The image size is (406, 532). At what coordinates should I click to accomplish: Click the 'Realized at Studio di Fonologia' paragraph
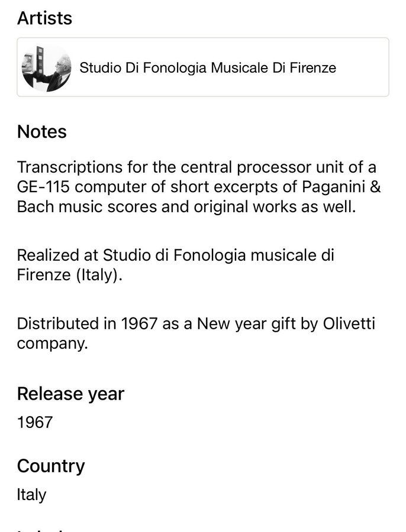tap(176, 265)
